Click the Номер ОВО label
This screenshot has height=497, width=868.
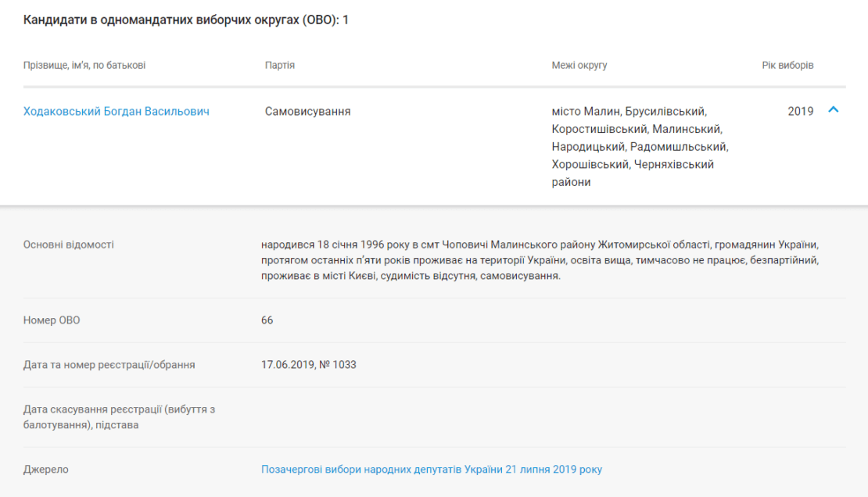pos(52,320)
